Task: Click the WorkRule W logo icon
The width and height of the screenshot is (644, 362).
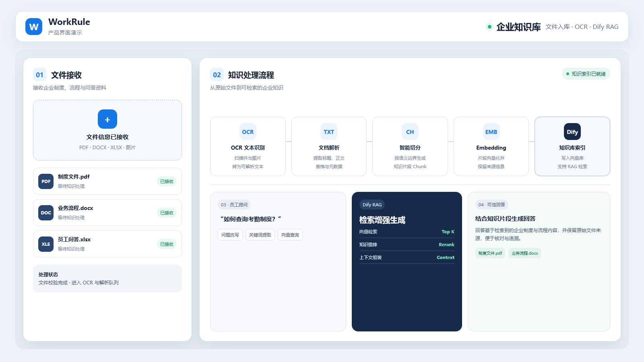Action: pyautogui.click(x=34, y=27)
